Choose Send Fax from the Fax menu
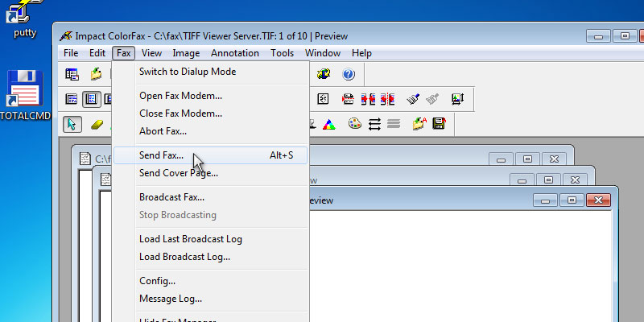The height and width of the screenshot is (322, 644). pyautogui.click(x=161, y=155)
